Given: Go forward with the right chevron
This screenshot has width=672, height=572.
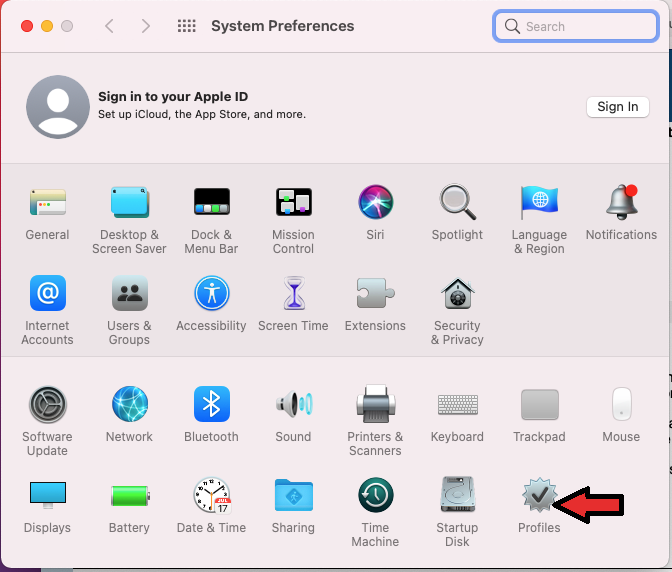Looking at the screenshot, I should click(x=146, y=26).
